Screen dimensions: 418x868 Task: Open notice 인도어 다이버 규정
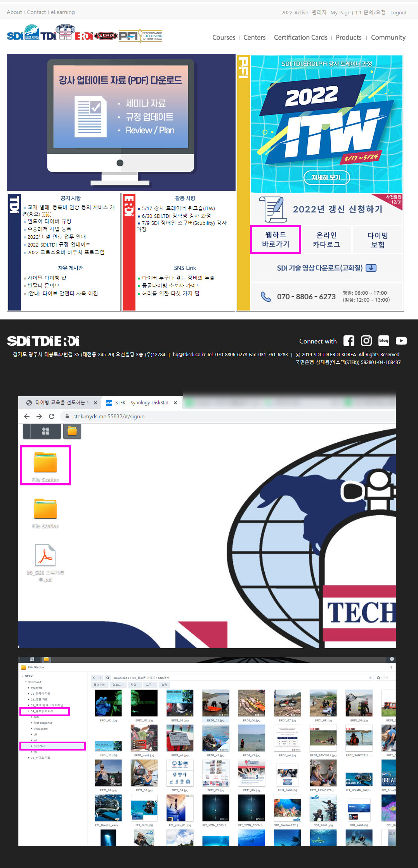coord(49,221)
